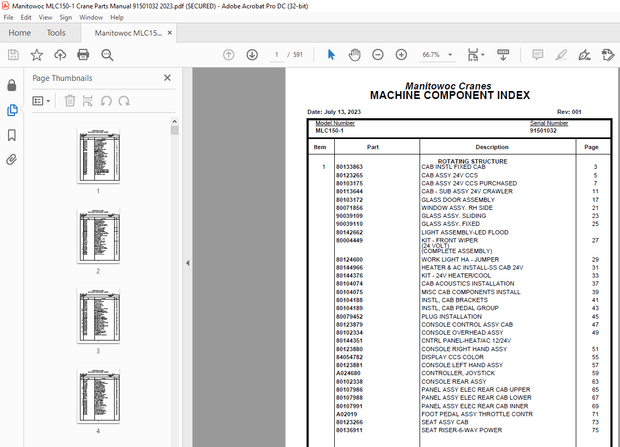Image resolution: width=620 pixels, height=447 pixels.
Task: Click 'DISPLAY CCS COLOR' description
Action: [452, 357]
